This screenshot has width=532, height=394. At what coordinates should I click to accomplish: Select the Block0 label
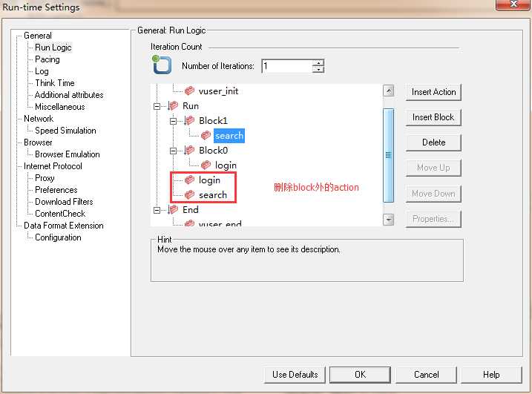pyautogui.click(x=213, y=151)
